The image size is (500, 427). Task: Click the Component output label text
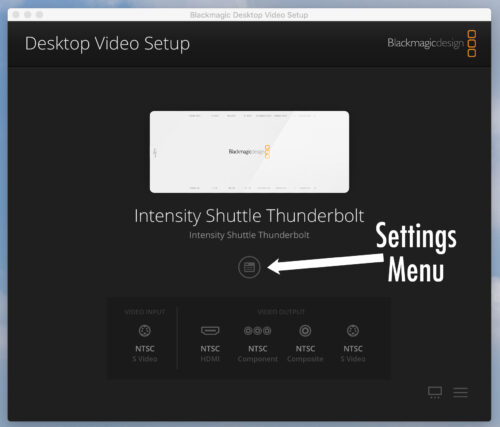[x=258, y=359]
